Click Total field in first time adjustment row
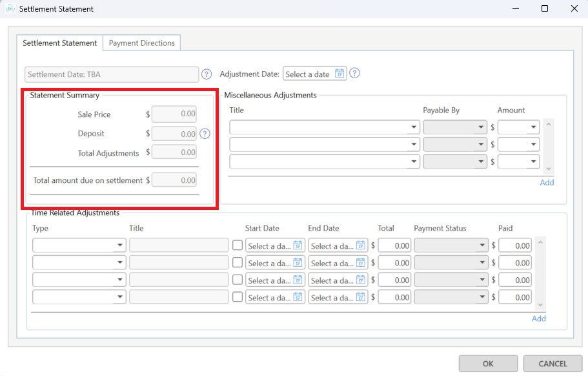 tap(394, 245)
